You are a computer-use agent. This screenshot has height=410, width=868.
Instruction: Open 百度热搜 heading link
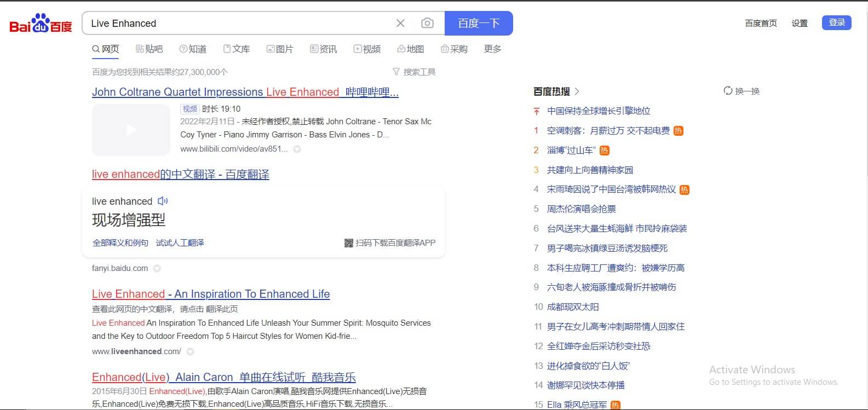pyautogui.click(x=551, y=91)
